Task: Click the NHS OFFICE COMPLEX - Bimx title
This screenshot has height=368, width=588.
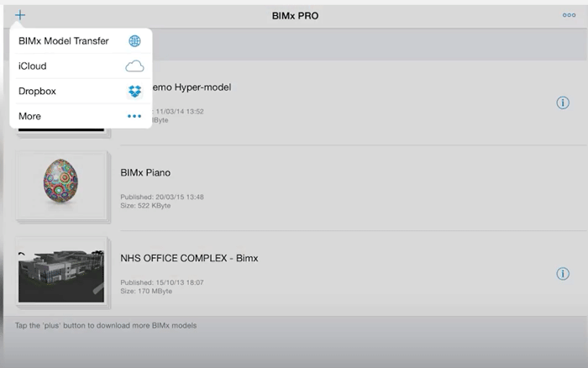Action: point(189,259)
